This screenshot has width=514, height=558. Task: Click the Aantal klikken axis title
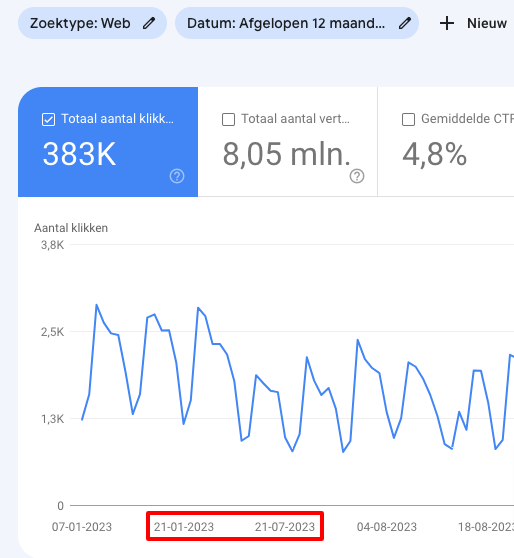pos(71,228)
